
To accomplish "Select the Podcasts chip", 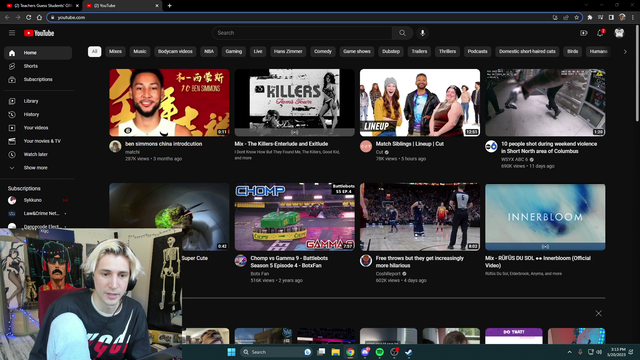I will (x=478, y=51).
